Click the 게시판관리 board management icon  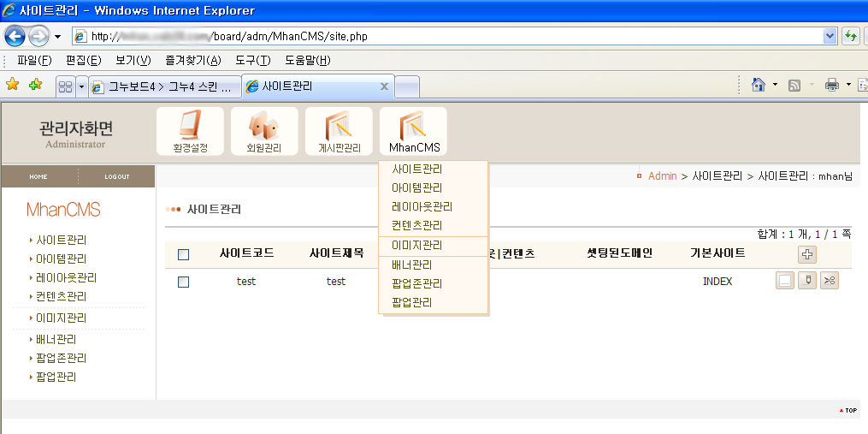339,132
